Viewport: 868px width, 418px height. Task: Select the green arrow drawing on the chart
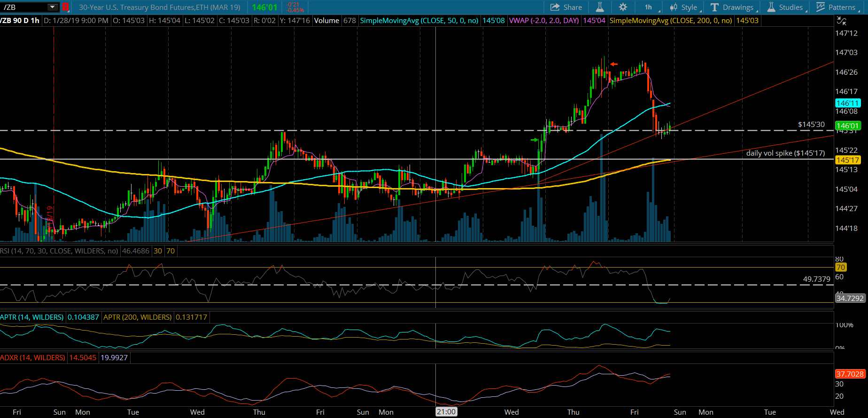click(x=535, y=140)
